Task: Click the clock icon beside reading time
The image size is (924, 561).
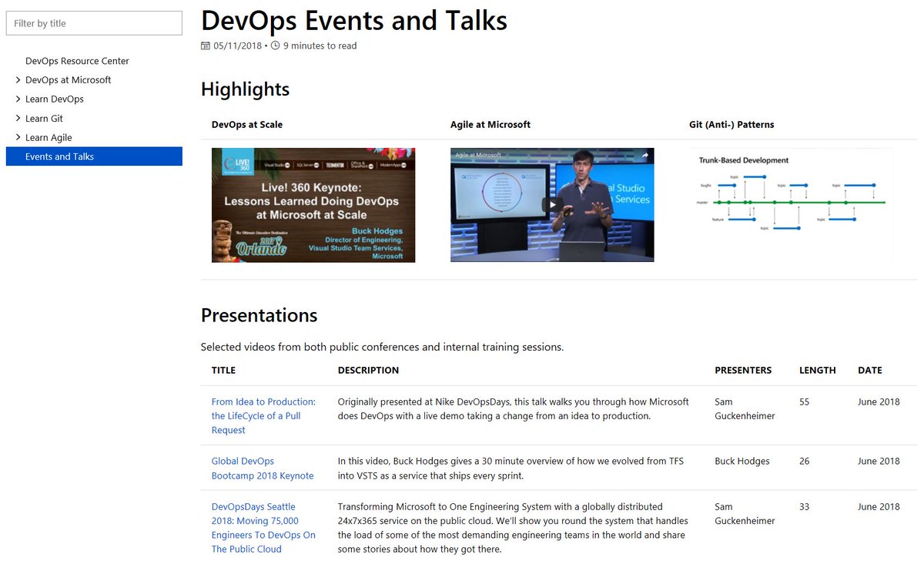Action: (276, 46)
